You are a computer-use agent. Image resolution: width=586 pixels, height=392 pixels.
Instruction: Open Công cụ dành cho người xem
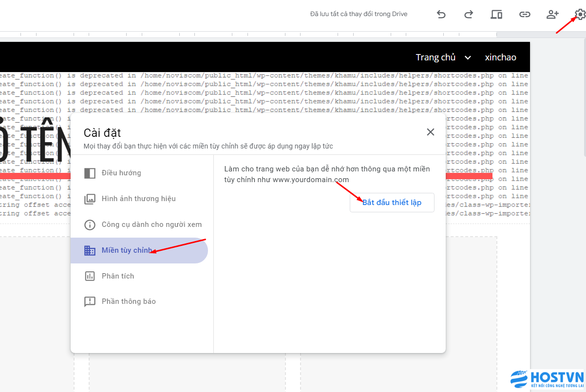pos(139,224)
